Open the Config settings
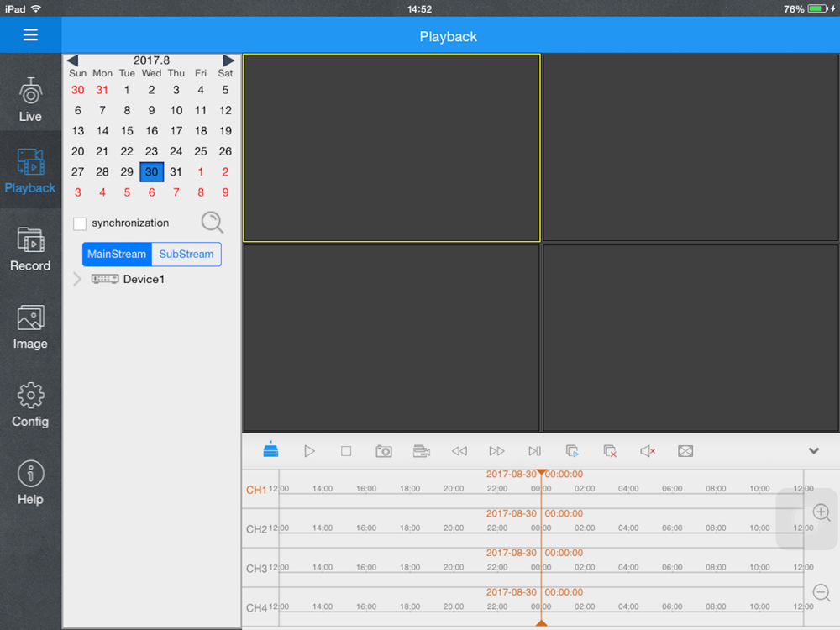Image resolution: width=840 pixels, height=630 pixels. coord(30,405)
